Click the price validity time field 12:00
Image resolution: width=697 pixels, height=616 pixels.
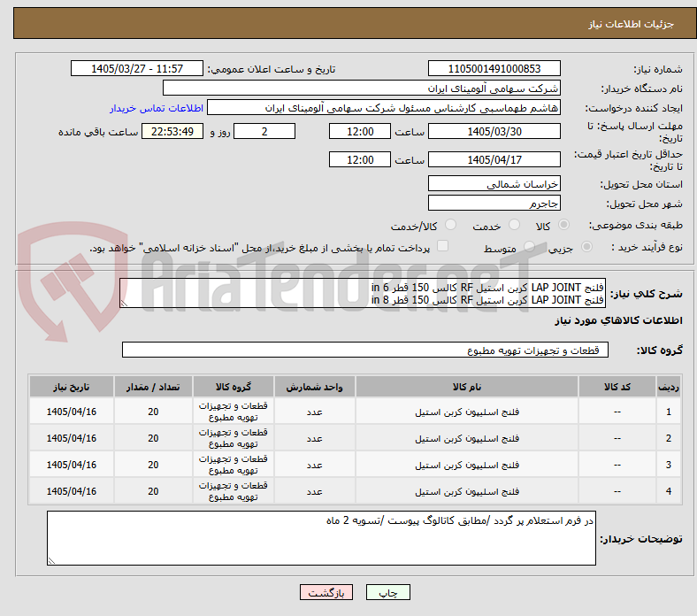coord(360,159)
